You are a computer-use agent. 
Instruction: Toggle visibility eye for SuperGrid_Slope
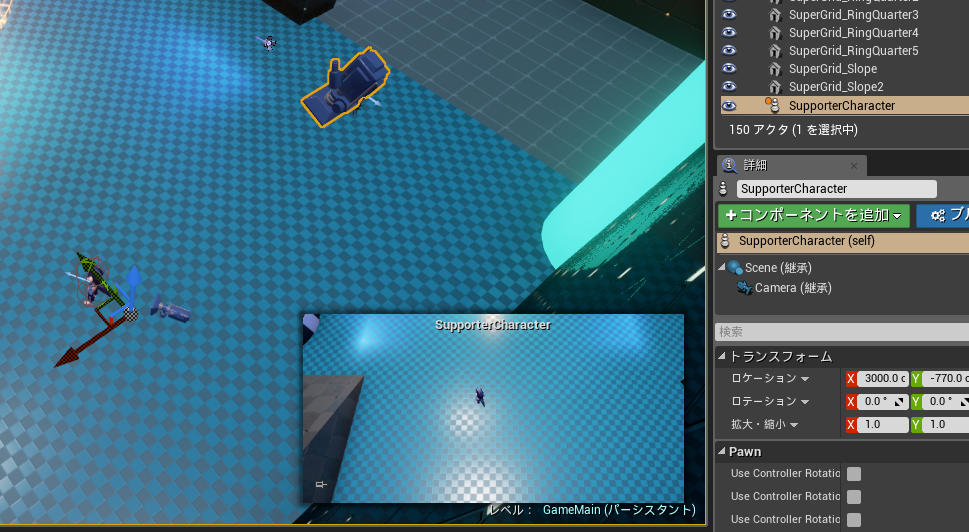pos(729,68)
